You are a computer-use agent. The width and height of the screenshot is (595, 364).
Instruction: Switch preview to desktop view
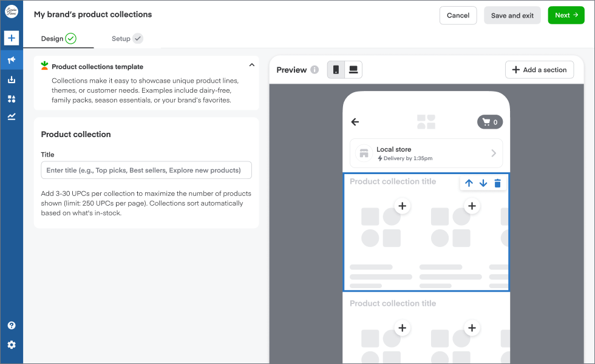coord(354,69)
